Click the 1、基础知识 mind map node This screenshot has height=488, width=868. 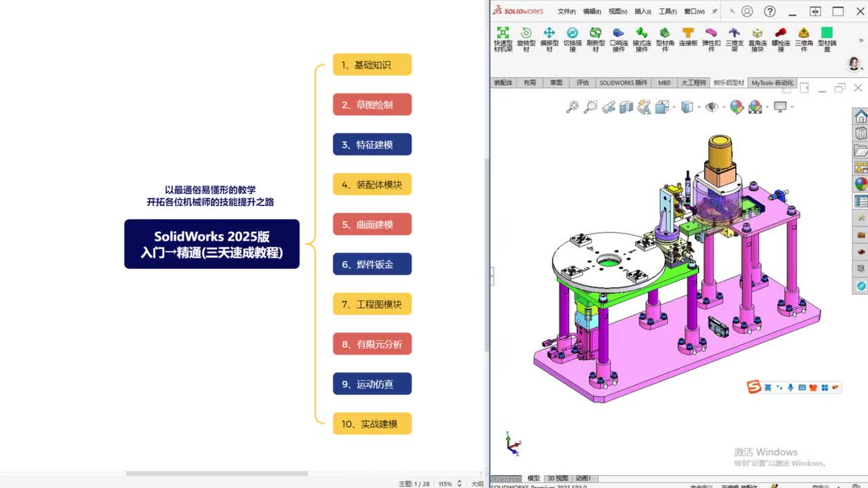372,65
